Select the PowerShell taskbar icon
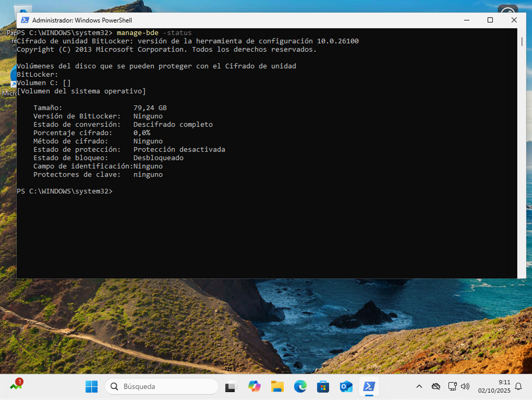This screenshot has height=400, width=532. pos(369,386)
